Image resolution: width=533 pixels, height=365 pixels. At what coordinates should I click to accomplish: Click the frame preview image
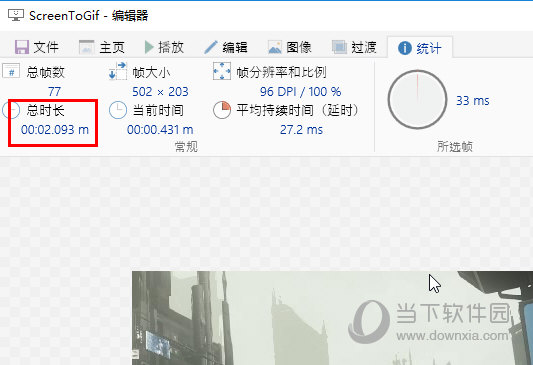pos(332,318)
